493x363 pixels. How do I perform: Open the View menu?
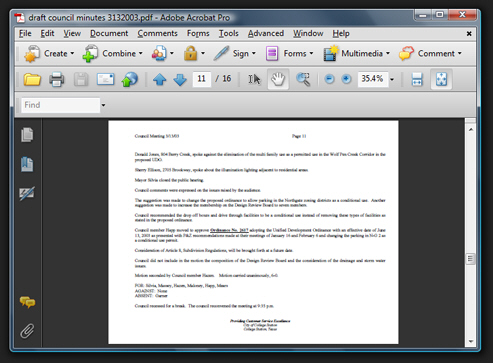(x=72, y=33)
